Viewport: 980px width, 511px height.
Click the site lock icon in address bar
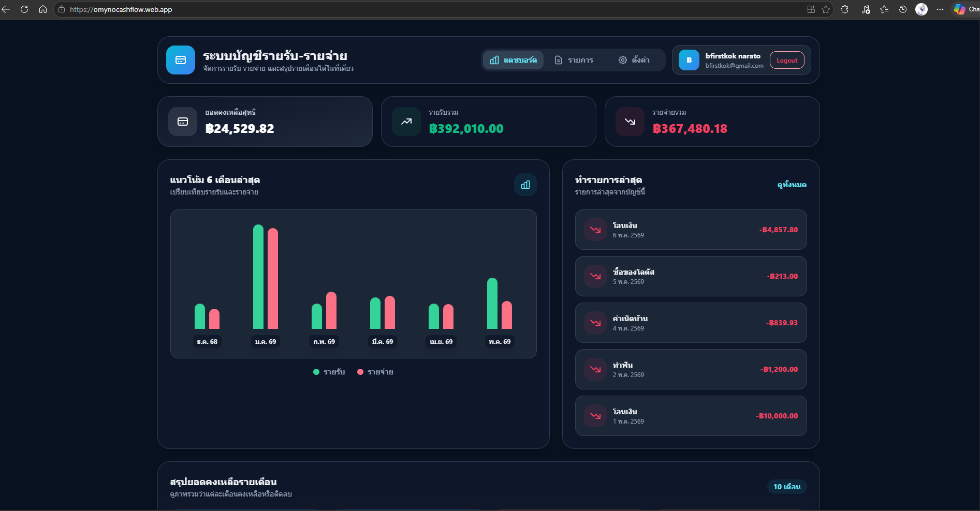coord(62,9)
